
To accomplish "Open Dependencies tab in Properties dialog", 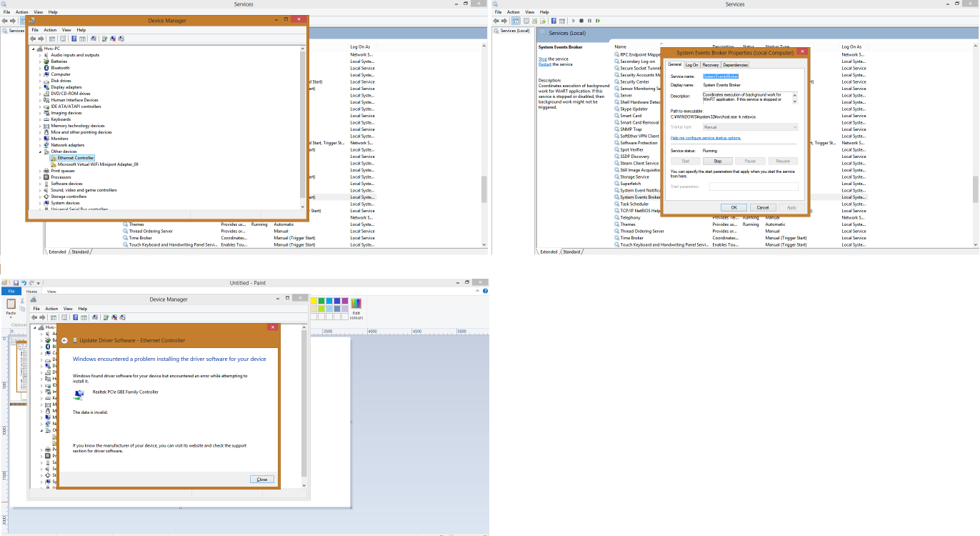I will click(x=735, y=65).
